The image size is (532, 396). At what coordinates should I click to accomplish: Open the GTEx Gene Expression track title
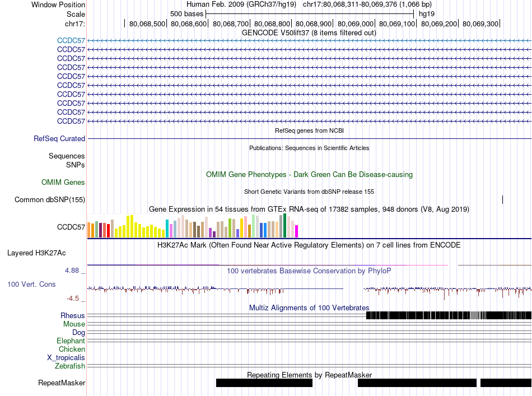(x=309, y=209)
